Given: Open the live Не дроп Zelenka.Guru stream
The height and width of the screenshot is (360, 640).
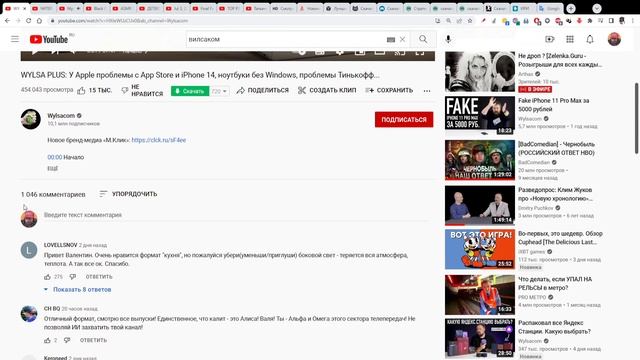Looking at the screenshot, I should [480, 71].
